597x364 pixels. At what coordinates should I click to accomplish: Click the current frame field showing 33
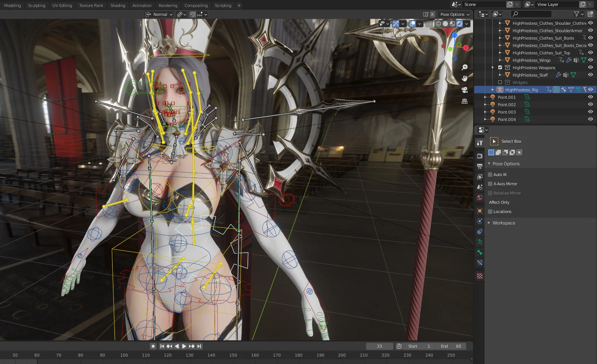point(380,346)
